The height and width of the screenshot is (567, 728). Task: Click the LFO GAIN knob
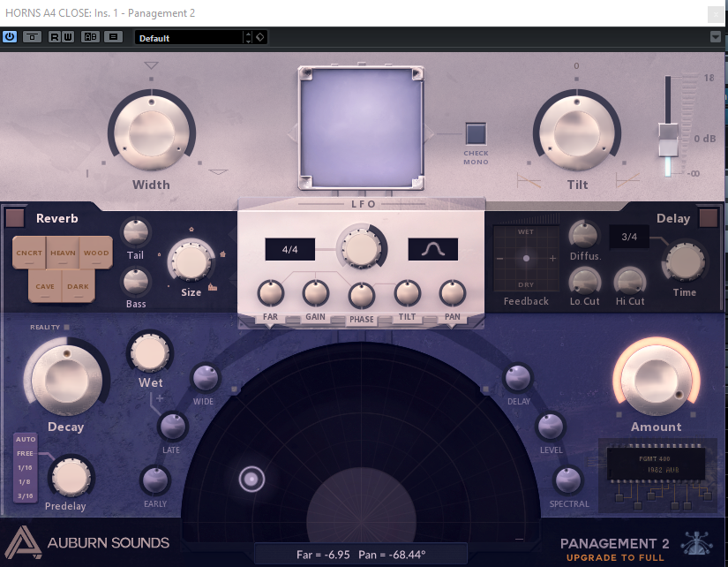click(316, 293)
